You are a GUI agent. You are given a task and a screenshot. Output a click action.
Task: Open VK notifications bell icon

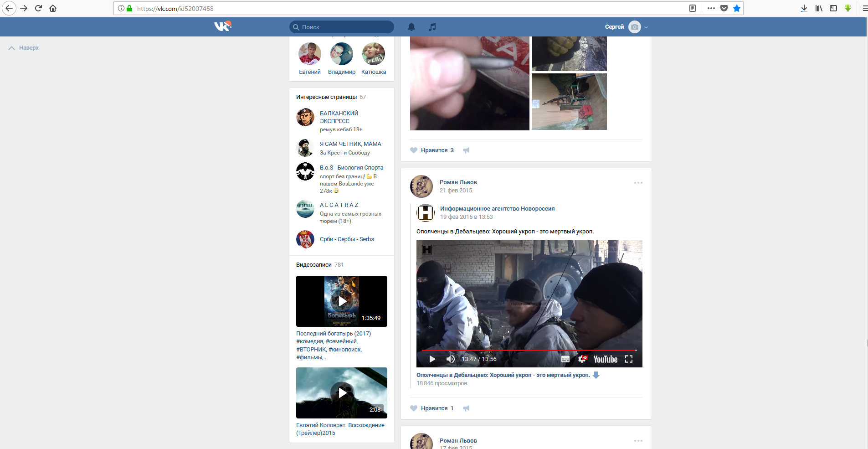411,27
